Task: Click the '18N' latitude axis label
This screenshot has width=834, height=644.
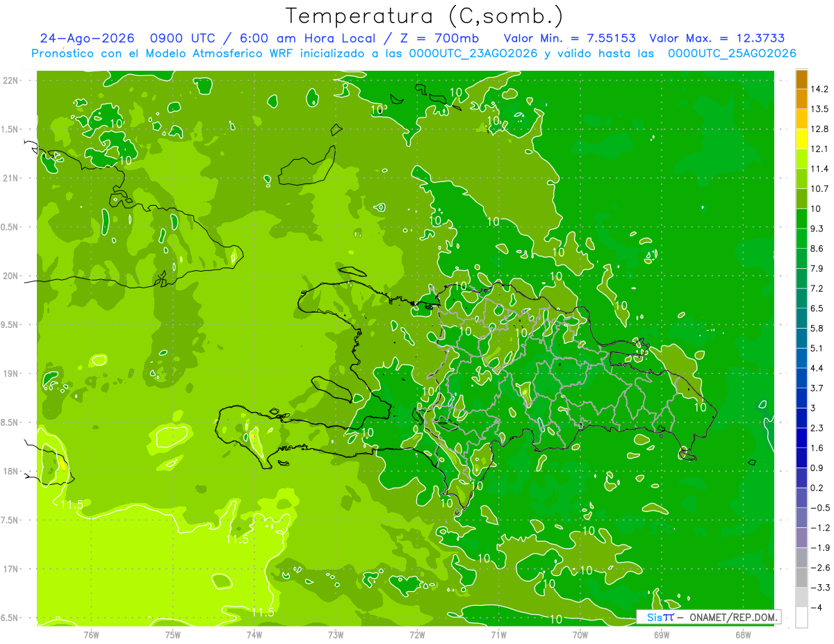Action: tap(10, 471)
